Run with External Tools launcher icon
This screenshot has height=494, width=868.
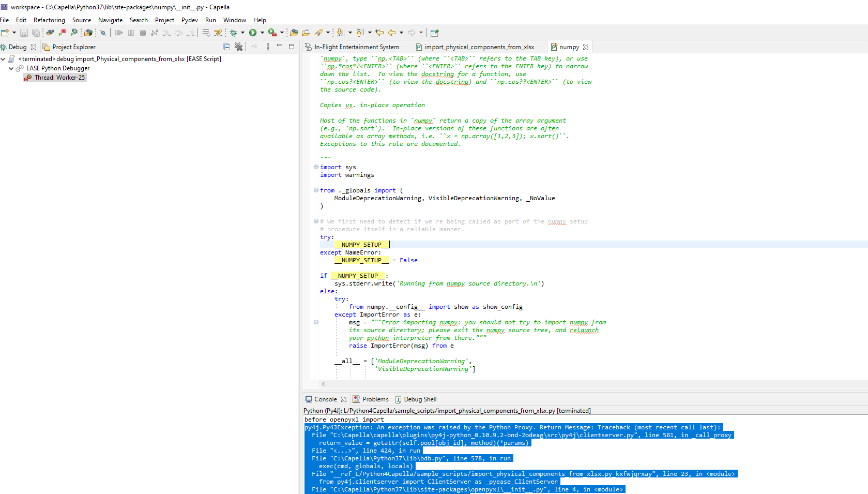272,33
